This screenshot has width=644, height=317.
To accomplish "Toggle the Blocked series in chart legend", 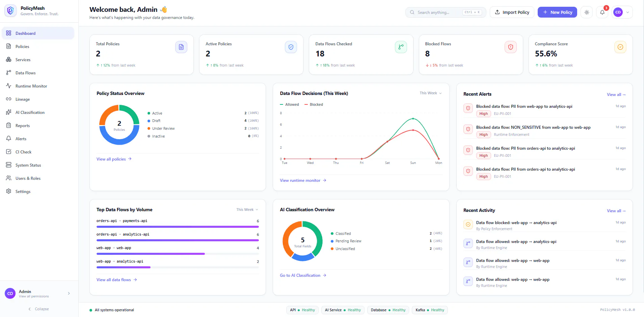I will (x=314, y=104).
